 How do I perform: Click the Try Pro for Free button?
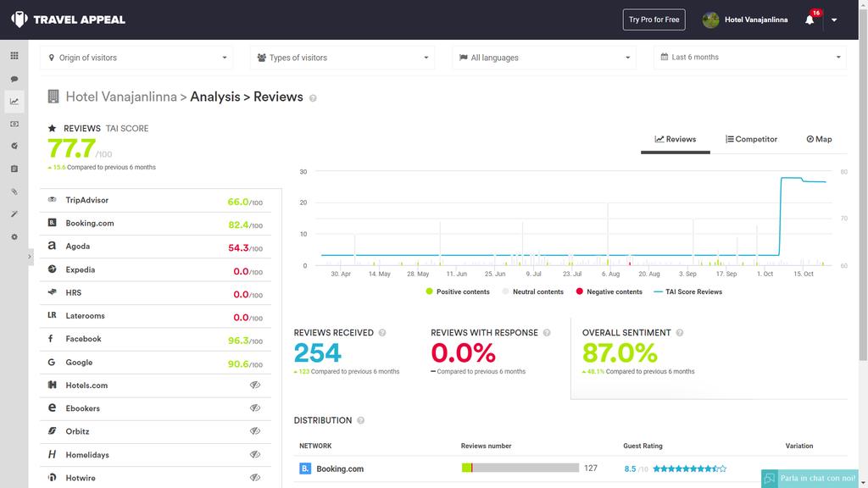point(654,19)
